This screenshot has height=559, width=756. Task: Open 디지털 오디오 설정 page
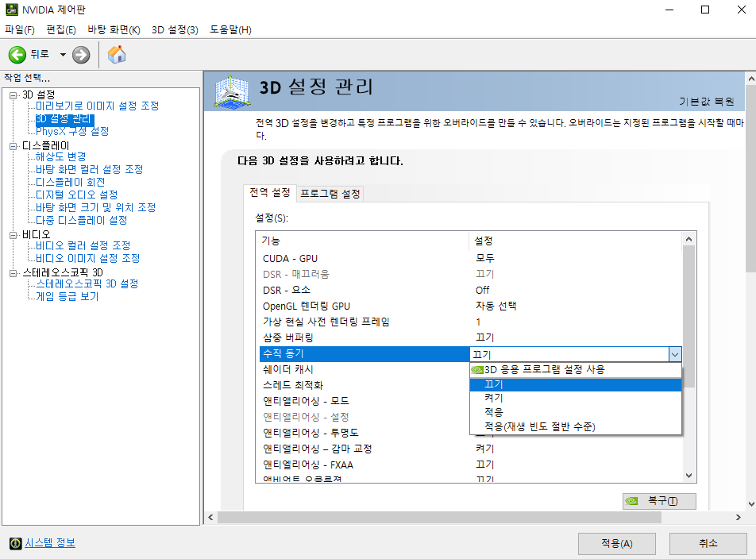tap(77, 195)
